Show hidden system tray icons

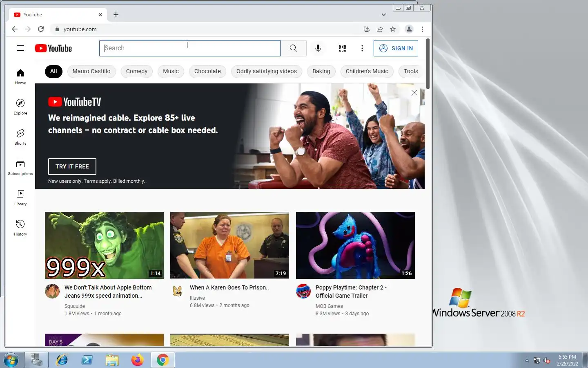coord(527,360)
